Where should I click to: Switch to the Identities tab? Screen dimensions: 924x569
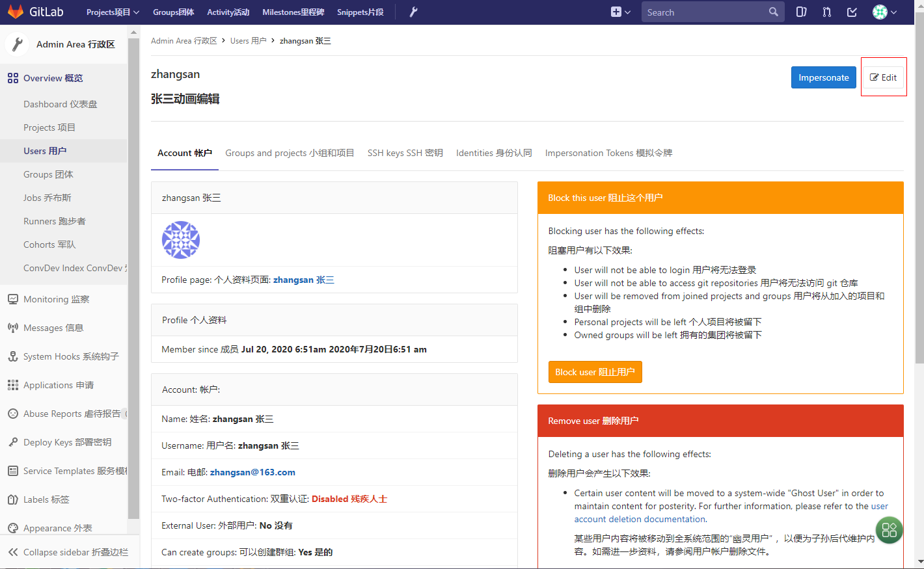(x=494, y=153)
